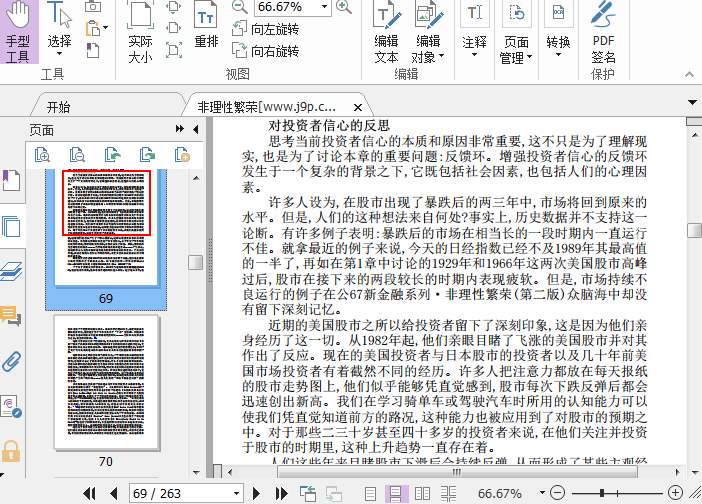Collapse the Pages panel with left arrow

pos(196,129)
